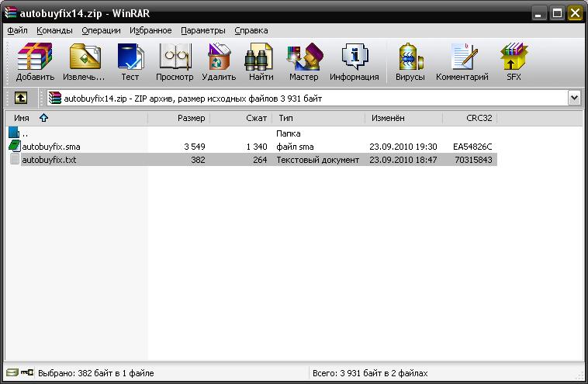
Task: Sort by Имя column header
Action: pyautogui.click(x=76, y=118)
